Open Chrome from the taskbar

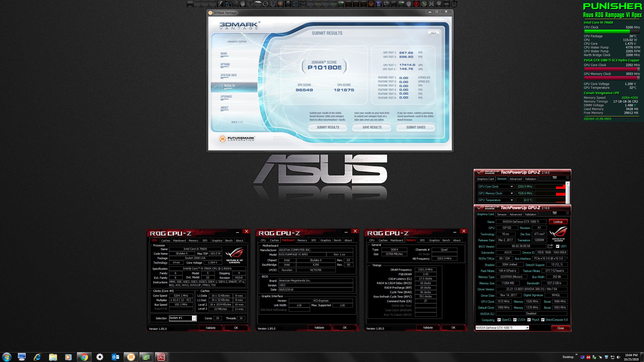84,357
